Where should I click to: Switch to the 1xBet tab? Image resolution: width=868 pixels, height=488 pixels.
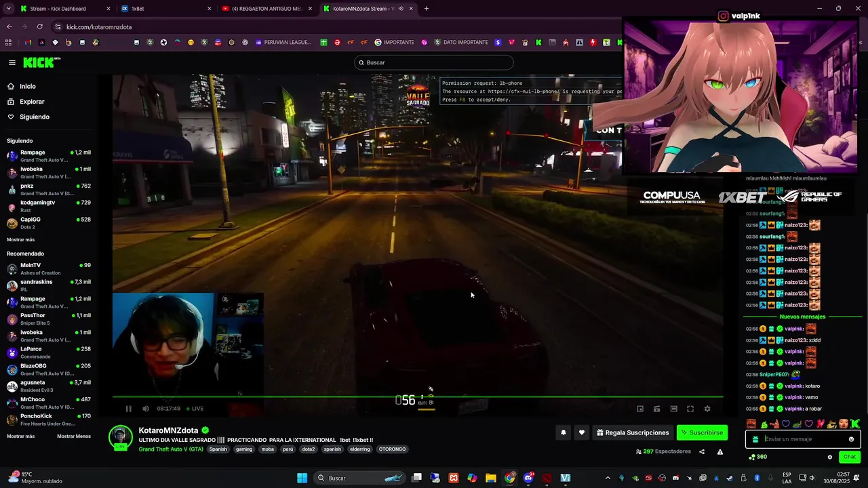(165, 9)
